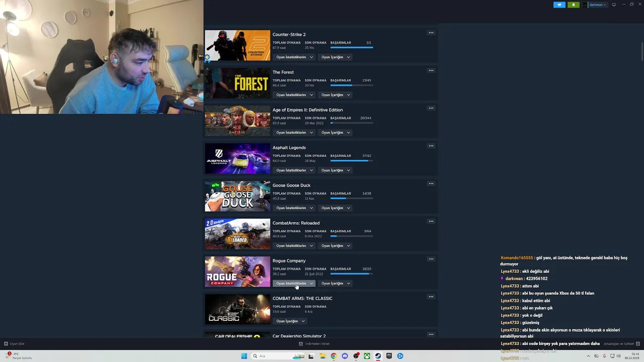
Task: Open the Rogue Company title link
Action: click(289, 261)
